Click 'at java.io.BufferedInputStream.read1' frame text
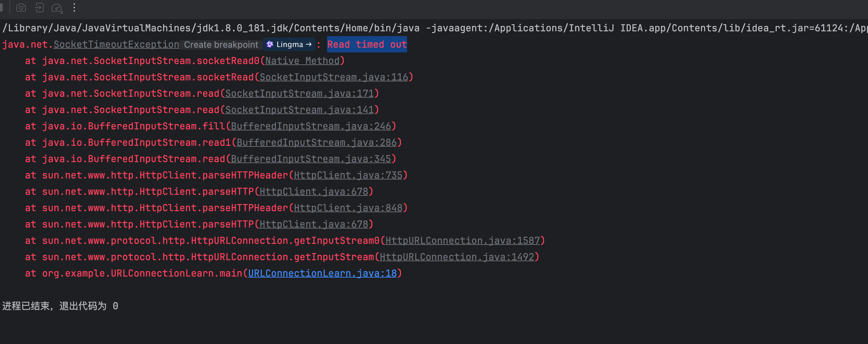This screenshot has width=868, height=344. click(128, 143)
